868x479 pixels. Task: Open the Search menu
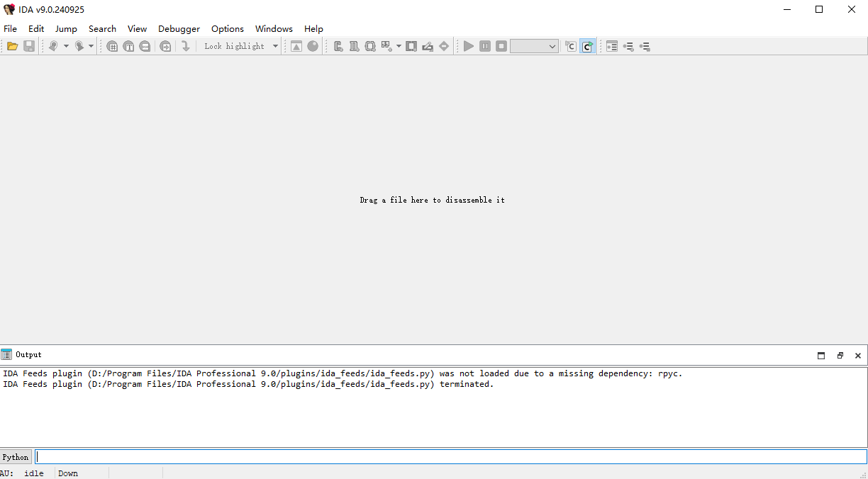(x=102, y=28)
